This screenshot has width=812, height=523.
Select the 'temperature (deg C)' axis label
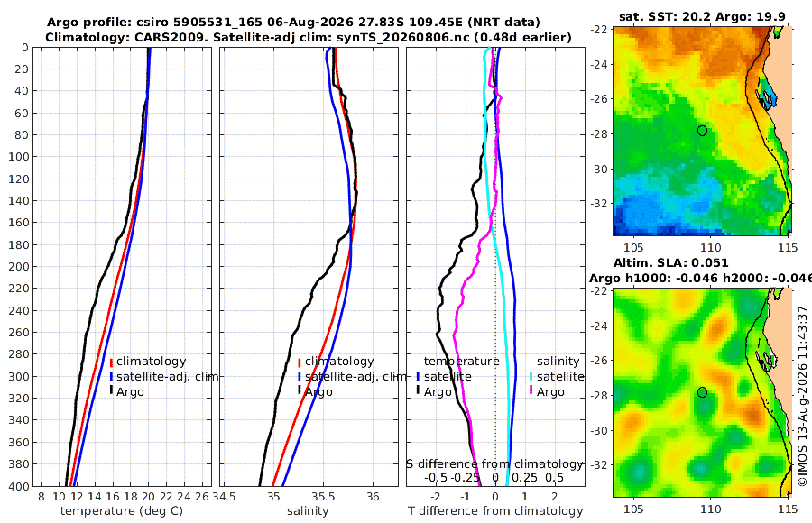pyautogui.click(x=122, y=511)
